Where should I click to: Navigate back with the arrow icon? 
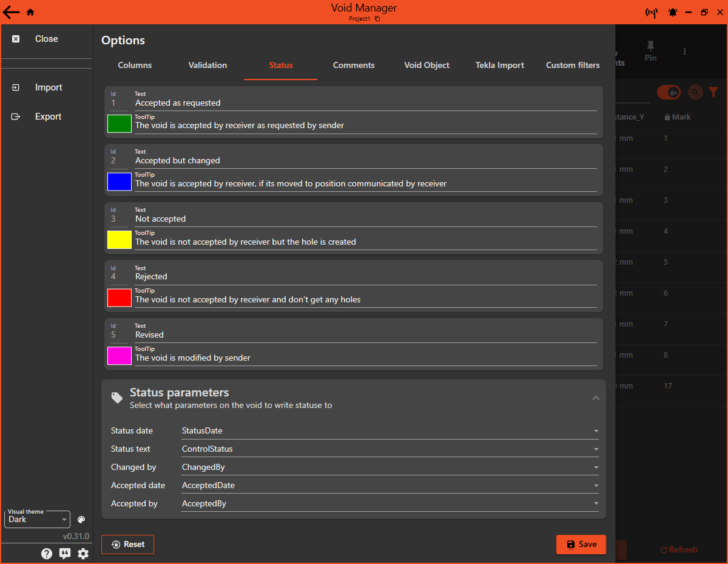[11, 12]
